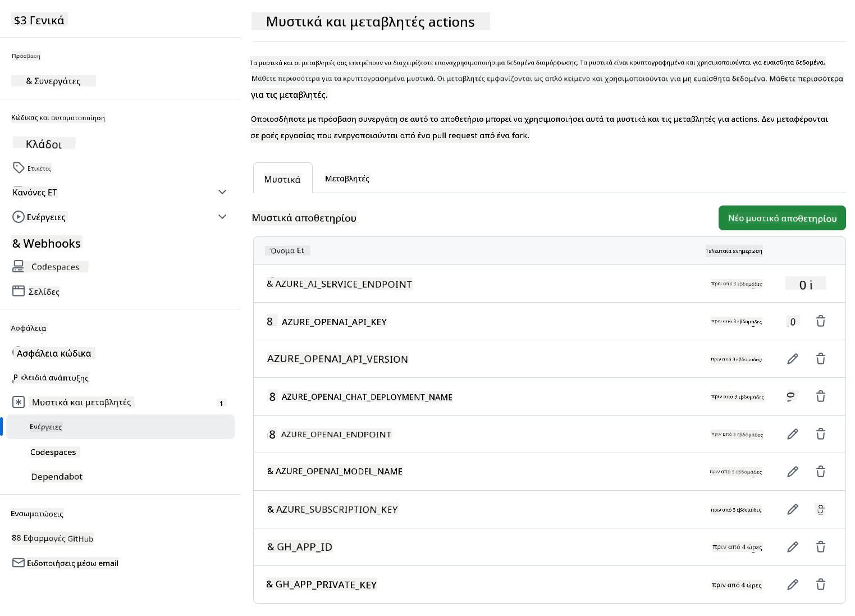Delete the AZURE_OPENAI_MODEL_NAME secret

[821, 472]
